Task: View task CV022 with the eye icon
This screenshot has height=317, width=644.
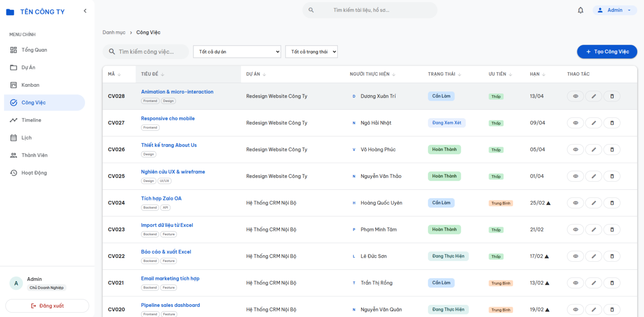Action: (576, 256)
